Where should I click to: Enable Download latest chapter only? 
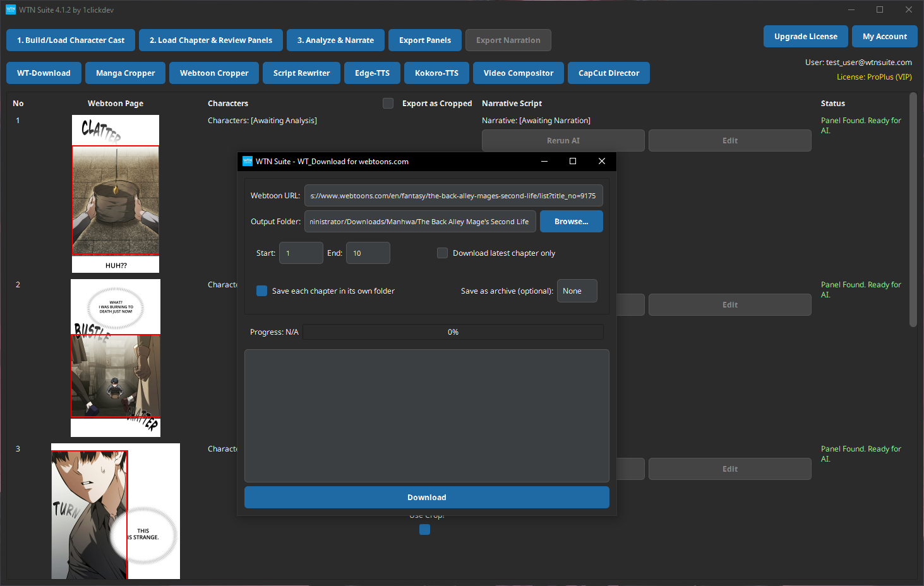point(442,253)
